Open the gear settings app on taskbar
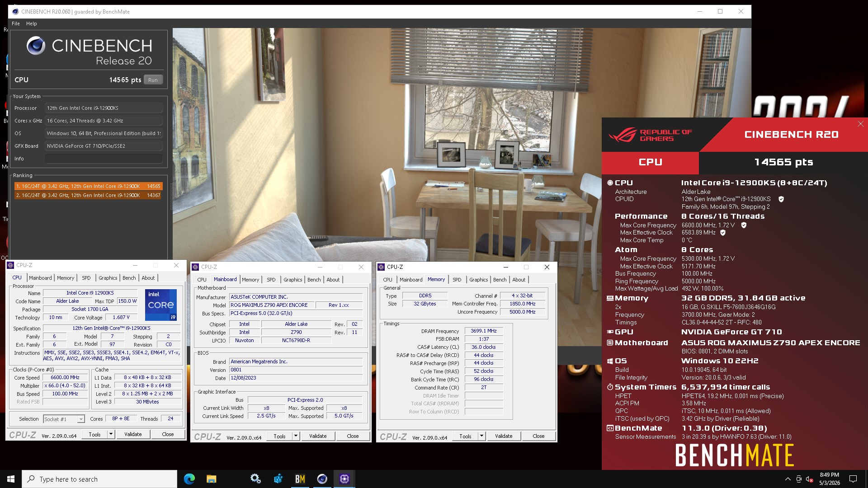868x488 pixels. pos(255,479)
